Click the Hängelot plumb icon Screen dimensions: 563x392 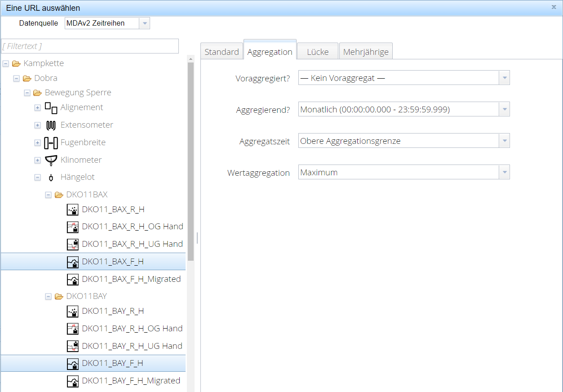(x=51, y=178)
